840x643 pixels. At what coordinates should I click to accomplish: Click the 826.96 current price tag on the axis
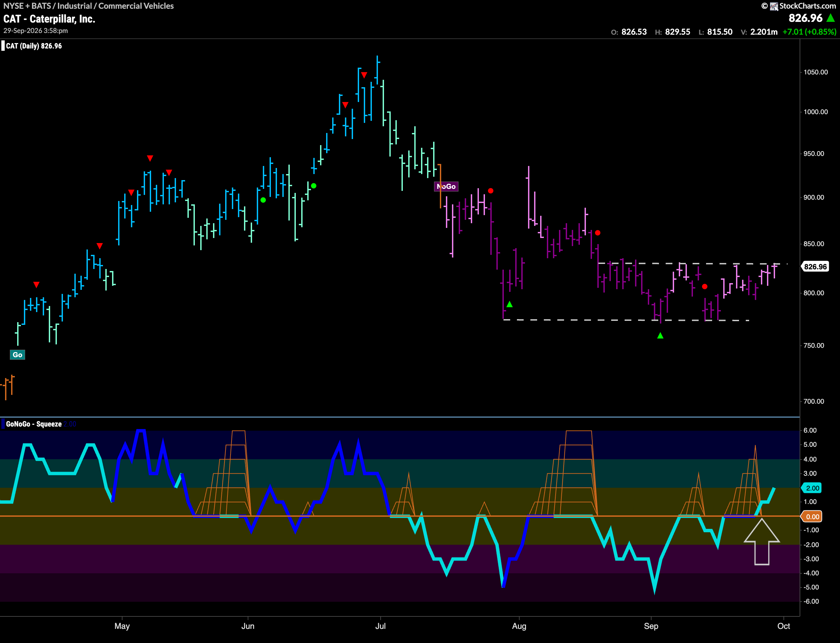pos(815,266)
